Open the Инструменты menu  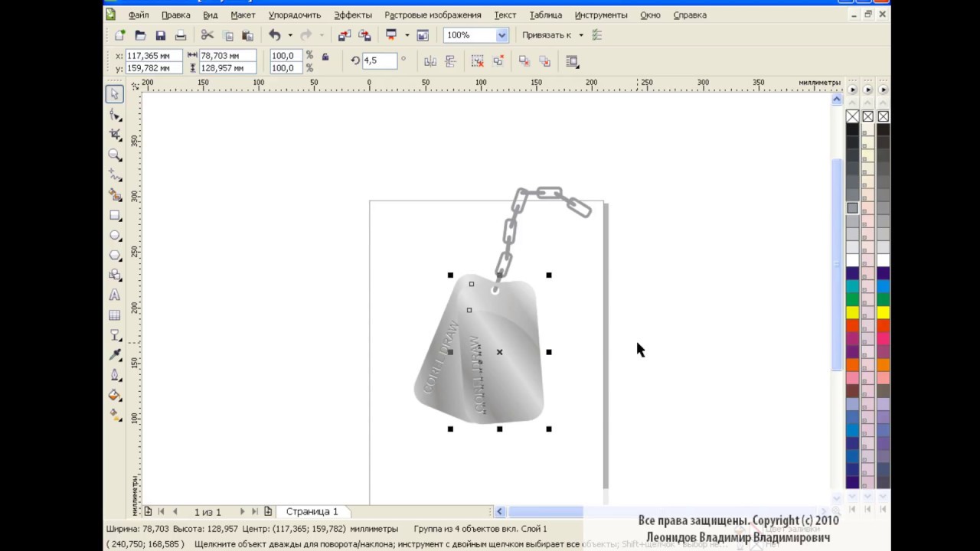click(x=601, y=15)
